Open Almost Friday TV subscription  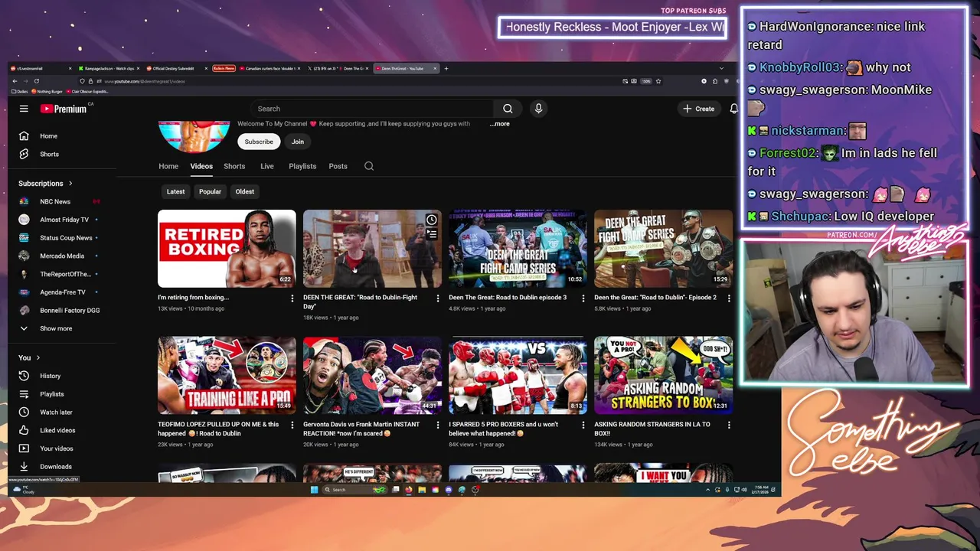(64, 220)
